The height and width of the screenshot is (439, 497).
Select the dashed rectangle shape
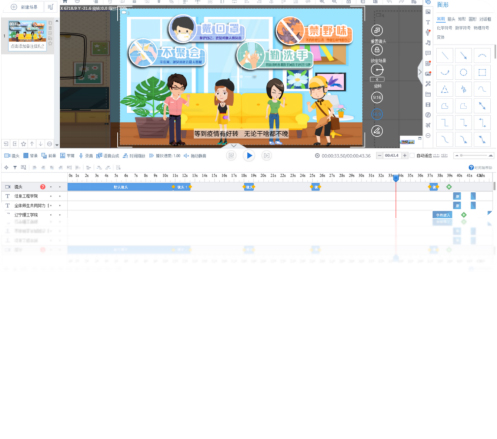482,72
